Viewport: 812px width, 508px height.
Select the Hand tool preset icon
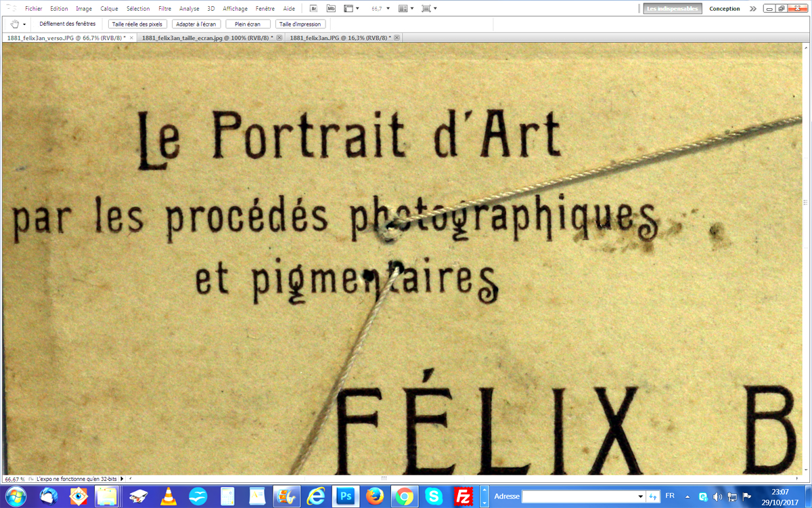pyautogui.click(x=14, y=24)
